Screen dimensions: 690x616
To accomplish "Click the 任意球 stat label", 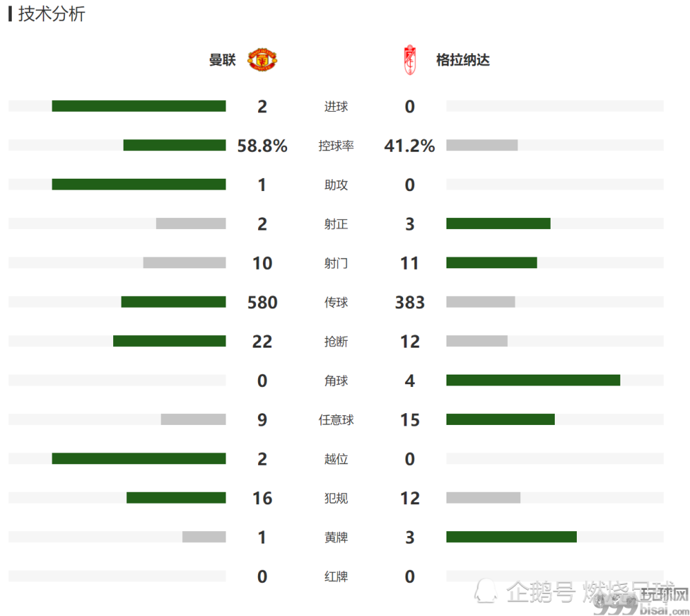I will click(336, 420).
